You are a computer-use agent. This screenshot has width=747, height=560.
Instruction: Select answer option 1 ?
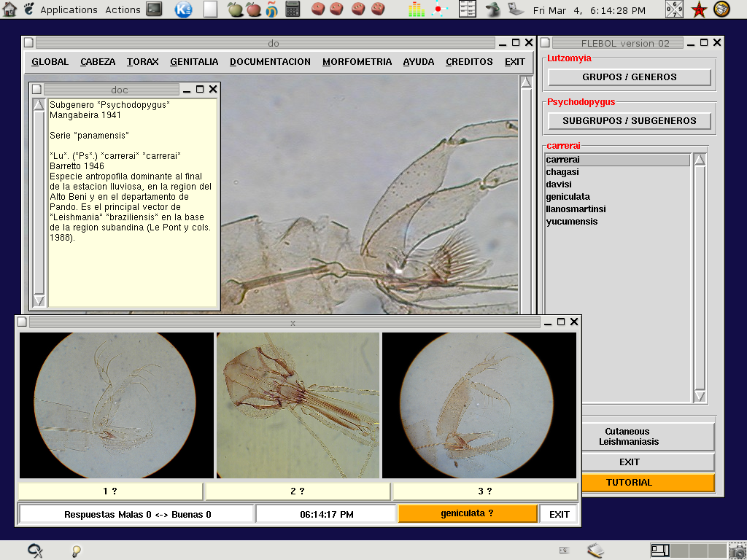(110, 491)
